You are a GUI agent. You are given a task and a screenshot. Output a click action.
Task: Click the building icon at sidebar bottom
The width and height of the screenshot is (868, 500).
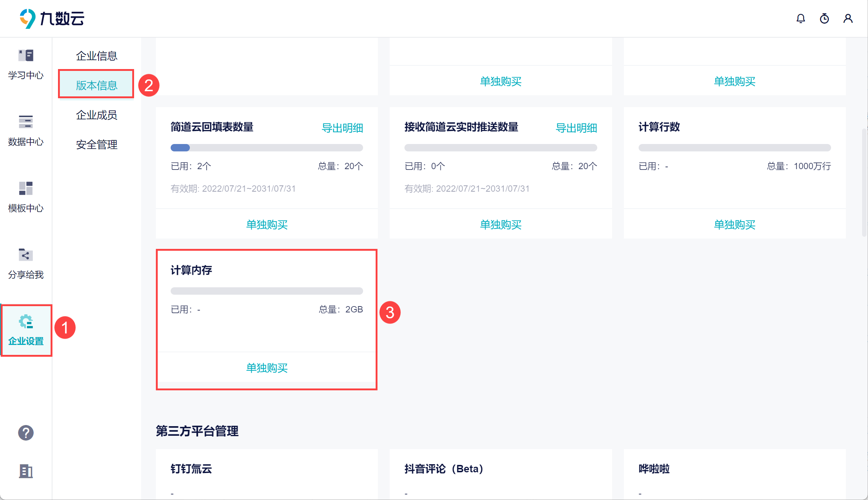(x=26, y=471)
